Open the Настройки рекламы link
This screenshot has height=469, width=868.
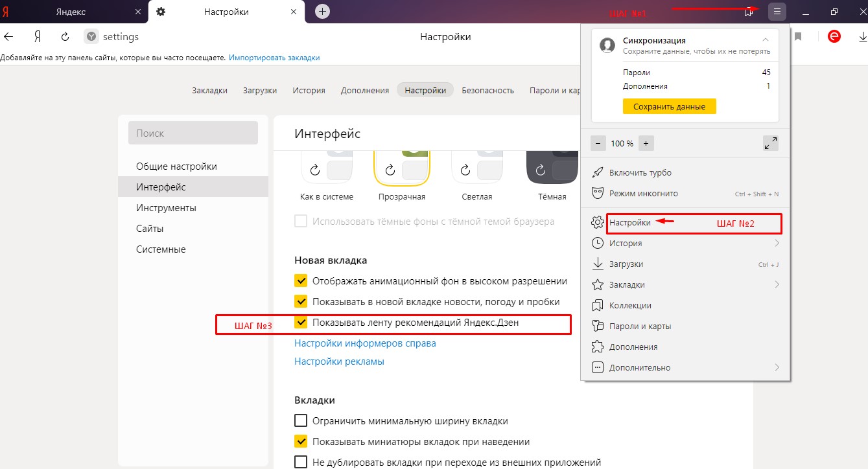339,361
